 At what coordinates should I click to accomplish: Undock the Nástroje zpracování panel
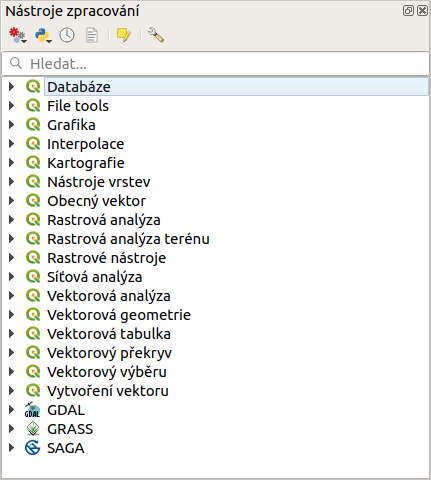point(408,11)
